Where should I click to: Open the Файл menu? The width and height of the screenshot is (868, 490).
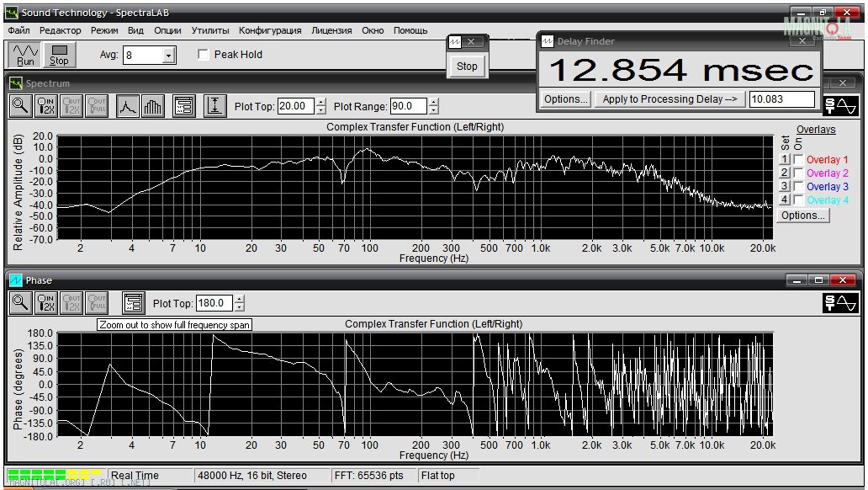click(x=19, y=30)
